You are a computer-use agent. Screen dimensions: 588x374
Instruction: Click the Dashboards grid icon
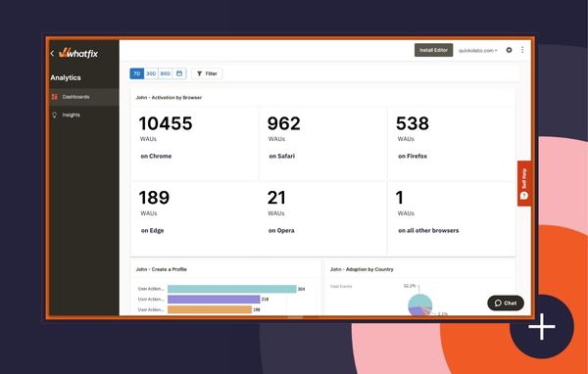(55, 97)
